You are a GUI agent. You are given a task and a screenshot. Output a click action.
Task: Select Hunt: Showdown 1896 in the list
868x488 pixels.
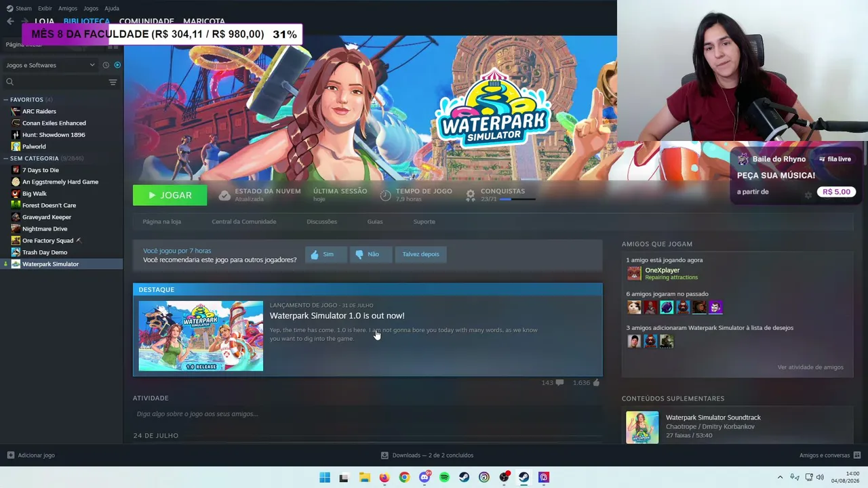click(54, 135)
